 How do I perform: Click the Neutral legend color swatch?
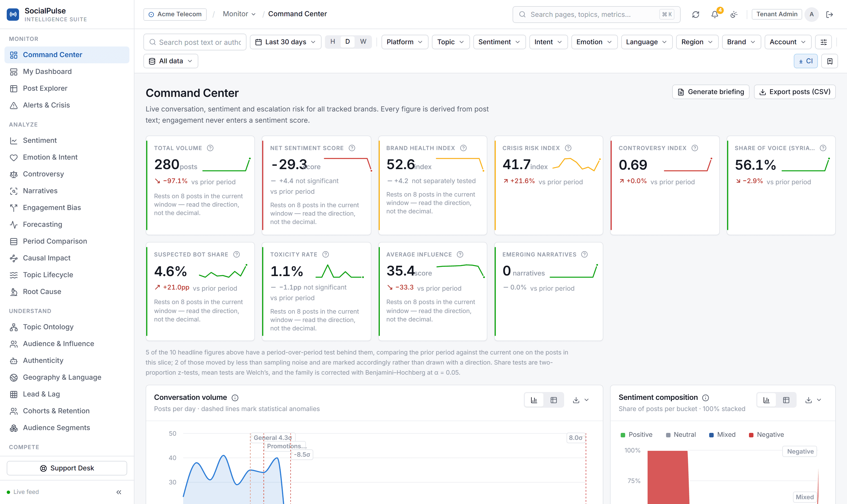pos(668,435)
